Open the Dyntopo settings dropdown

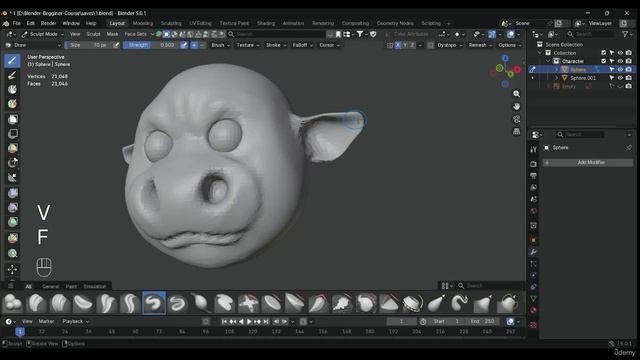pyautogui.click(x=449, y=45)
